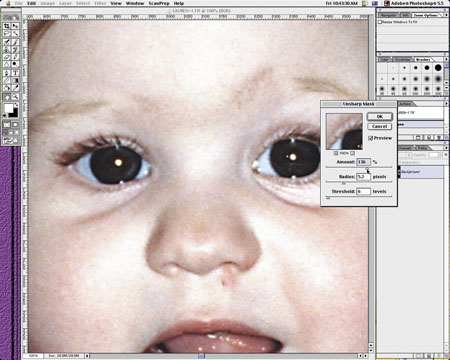Click OK in the Unsharp Mask dialog
Screen dimensions: 450x360
[x=380, y=117]
